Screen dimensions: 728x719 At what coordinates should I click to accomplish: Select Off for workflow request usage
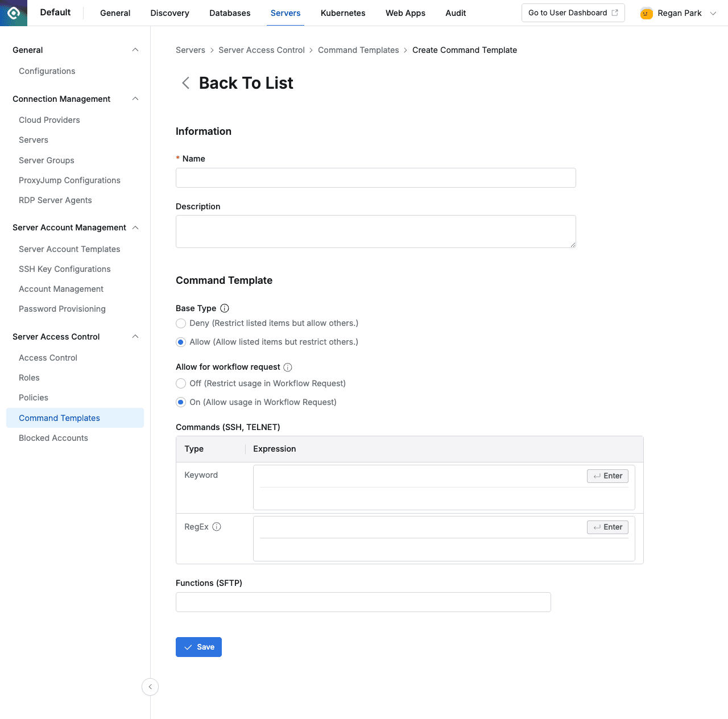pos(180,383)
